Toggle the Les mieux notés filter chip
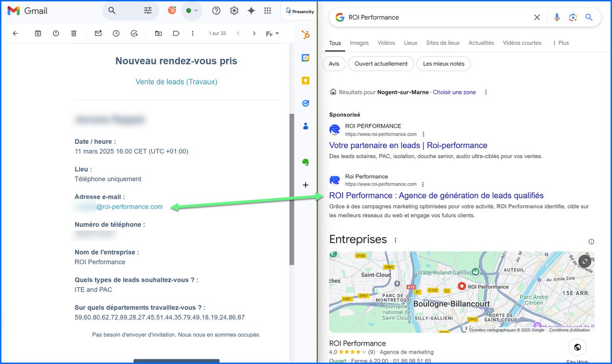This screenshot has height=364, width=612. tap(444, 64)
